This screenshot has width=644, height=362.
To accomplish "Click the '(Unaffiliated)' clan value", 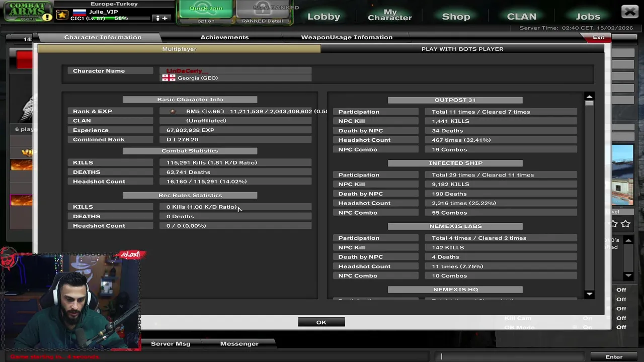I will click(x=206, y=121).
